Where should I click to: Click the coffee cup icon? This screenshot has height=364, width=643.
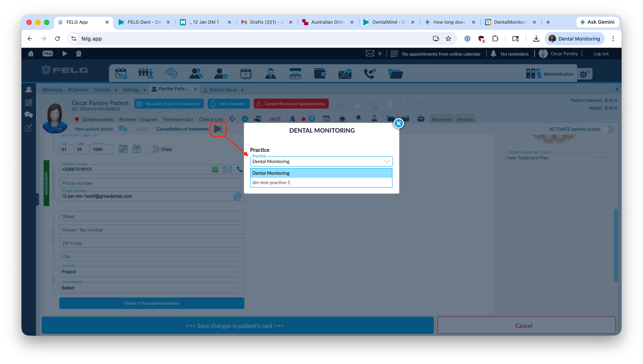click(x=342, y=119)
